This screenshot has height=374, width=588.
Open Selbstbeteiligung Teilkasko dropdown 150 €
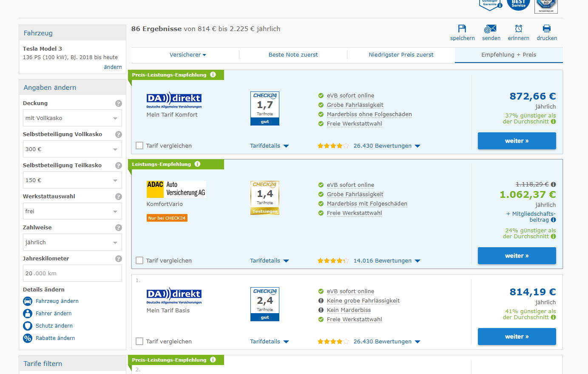(72, 180)
